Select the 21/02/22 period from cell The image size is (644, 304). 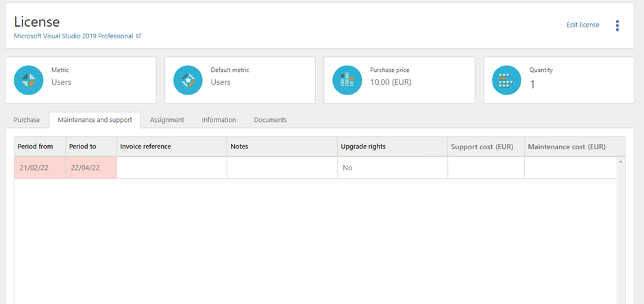coord(40,167)
